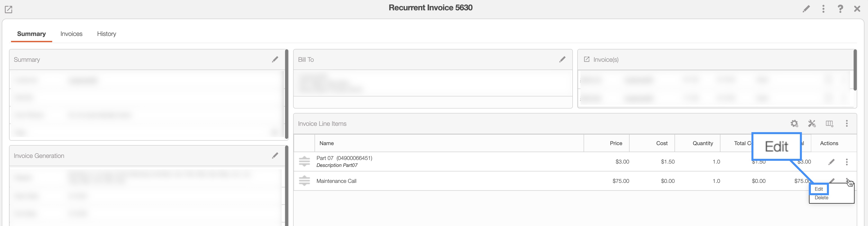Viewport: 868px width, 226px height.
Task: Switch to the Invoices tab
Action: click(x=72, y=34)
